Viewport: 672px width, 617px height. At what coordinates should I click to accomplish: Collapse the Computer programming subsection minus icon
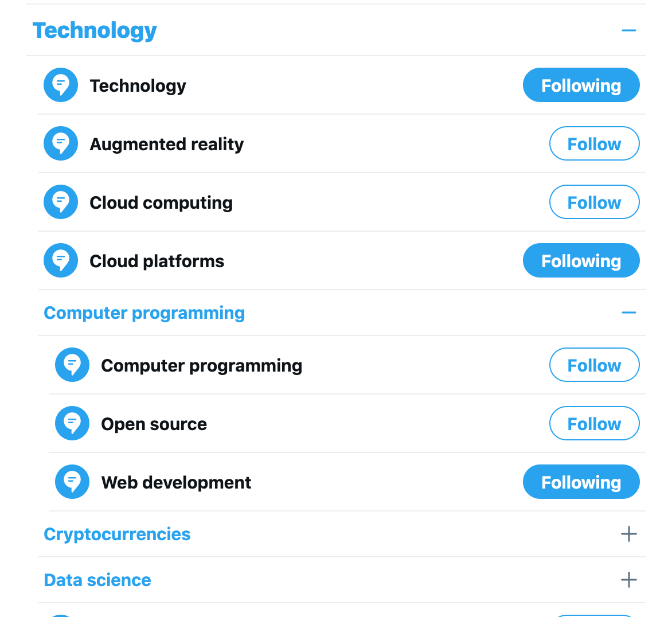pos(629,313)
